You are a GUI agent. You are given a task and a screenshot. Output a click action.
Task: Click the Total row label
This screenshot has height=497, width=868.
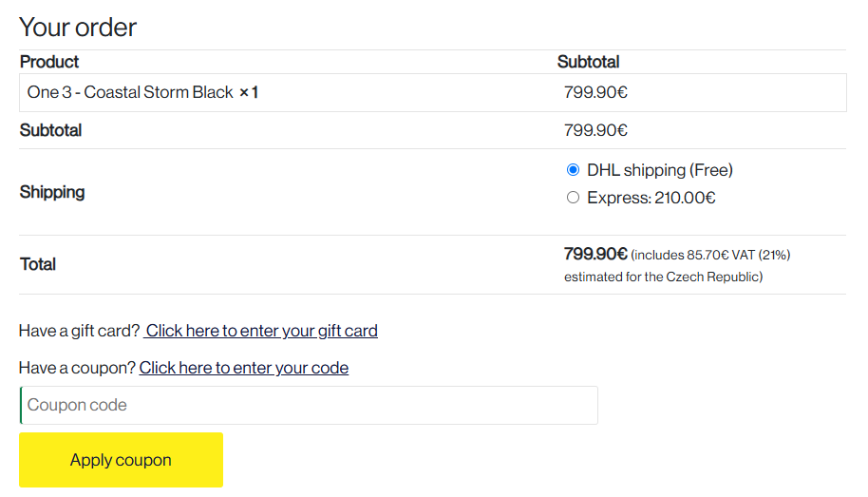point(38,264)
